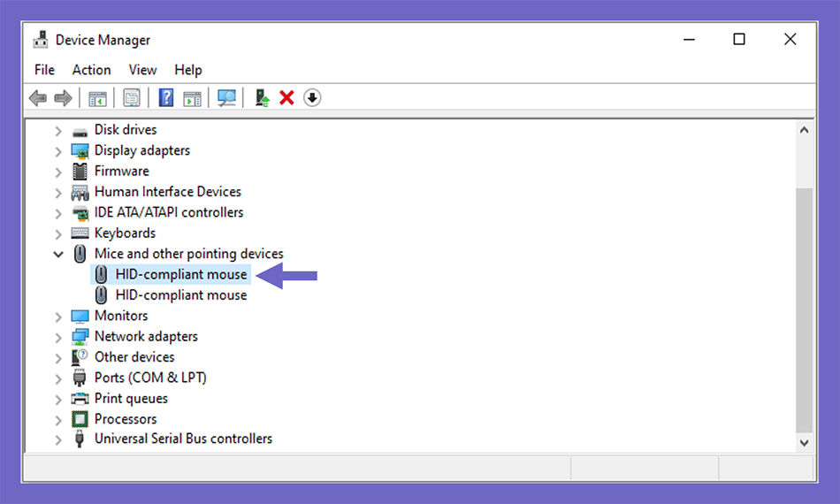Expand the Firmware node

(x=58, y=172)
